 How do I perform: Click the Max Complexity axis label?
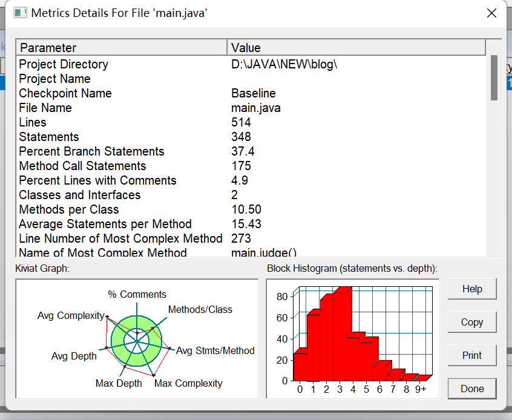(x=188, y=384)
